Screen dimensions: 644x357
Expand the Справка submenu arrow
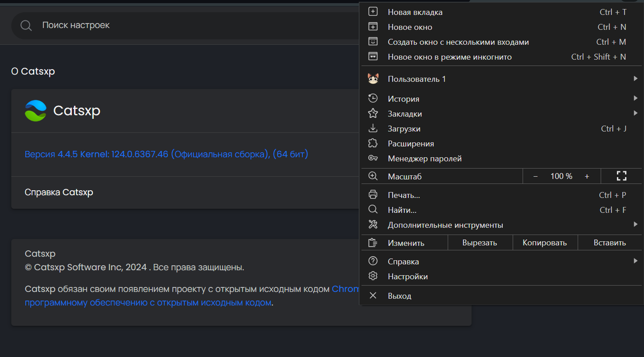pos(635,261)
